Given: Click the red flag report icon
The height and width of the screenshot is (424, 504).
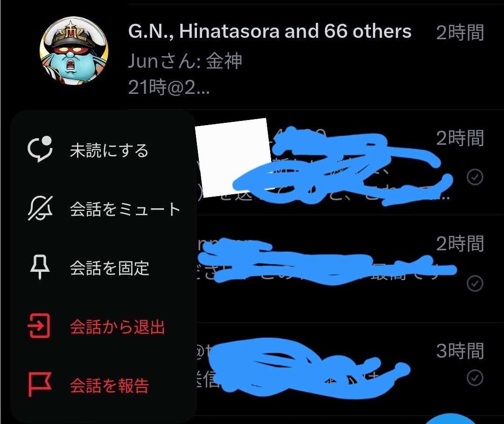Looking at the screenshot, I should 40,384.
